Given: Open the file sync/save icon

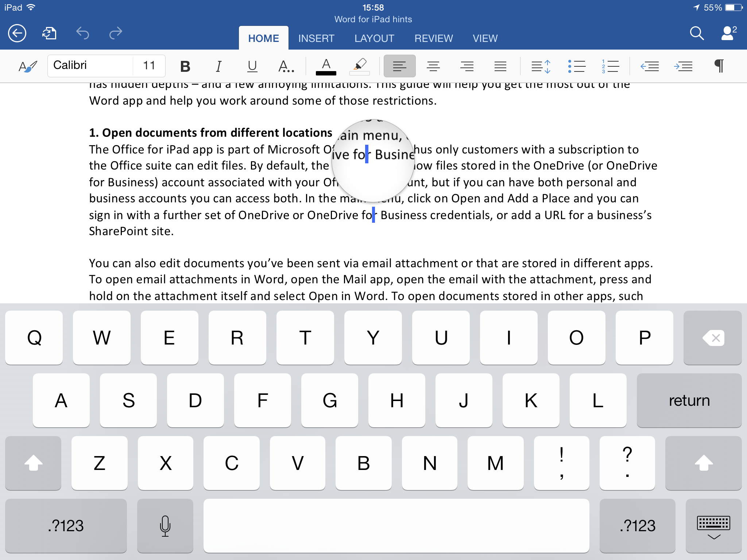Looking at the screenshot, I should pyautogui.click(x=49, y=34).
